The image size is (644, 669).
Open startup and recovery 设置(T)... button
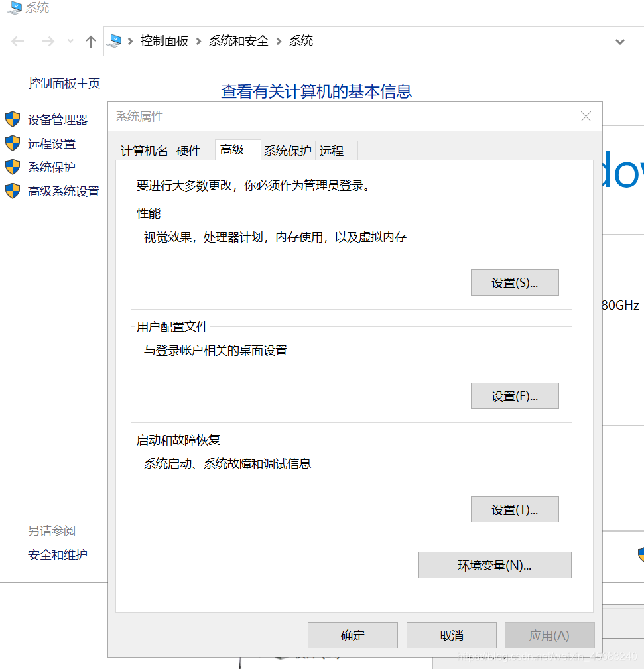515,509
